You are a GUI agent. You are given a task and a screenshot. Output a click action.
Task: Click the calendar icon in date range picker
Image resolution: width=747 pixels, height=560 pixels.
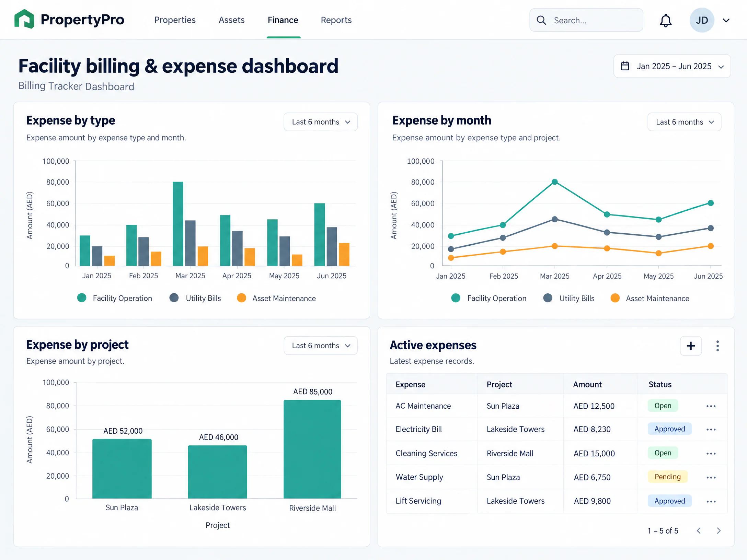pos(625,66)
